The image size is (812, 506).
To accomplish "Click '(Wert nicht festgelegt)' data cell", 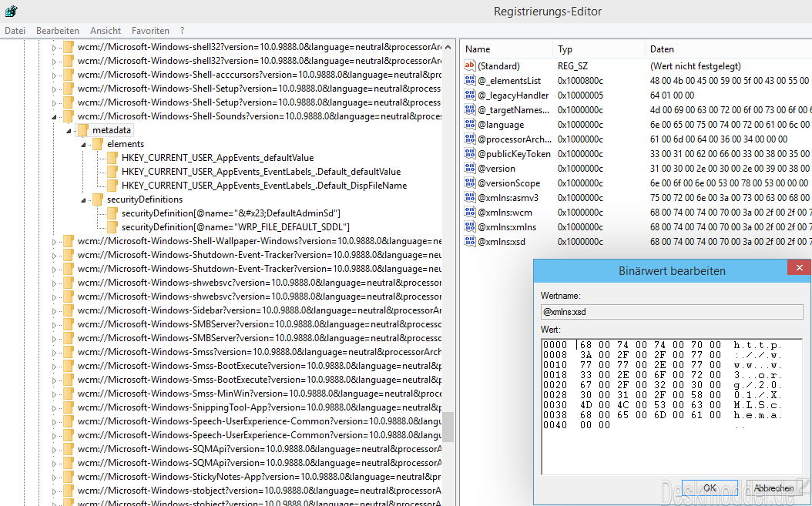I will pos(696,65).
